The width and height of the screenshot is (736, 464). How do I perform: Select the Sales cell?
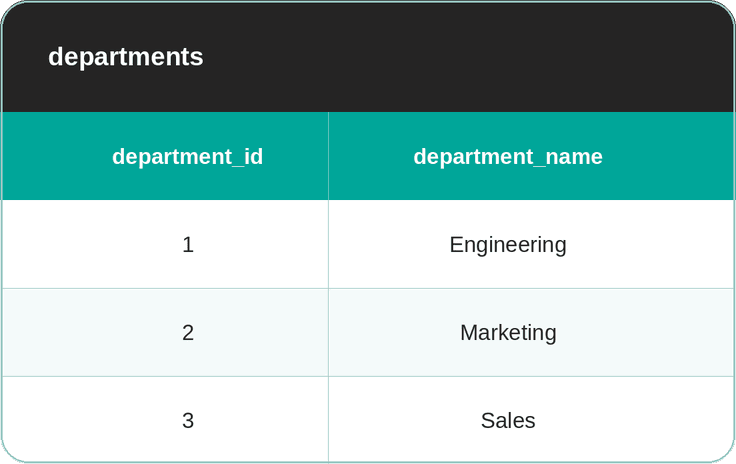532,420
